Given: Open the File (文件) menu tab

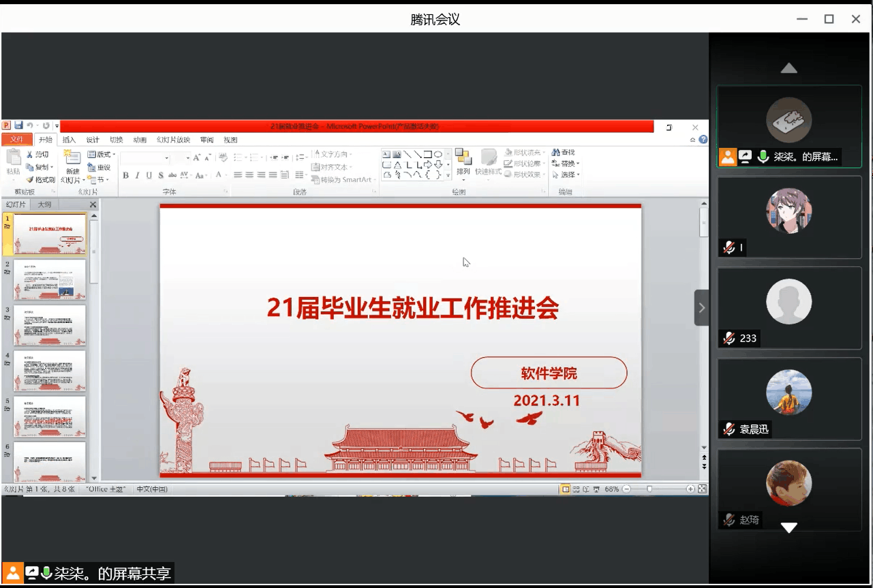Looking at the screenshot, I should [17, 140].
